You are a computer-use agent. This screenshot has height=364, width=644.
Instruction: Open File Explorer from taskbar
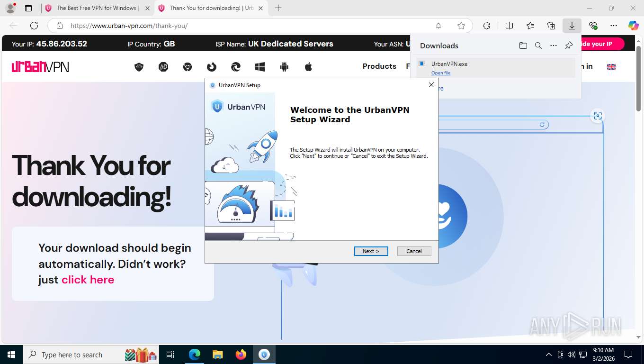tap(217, 355)
